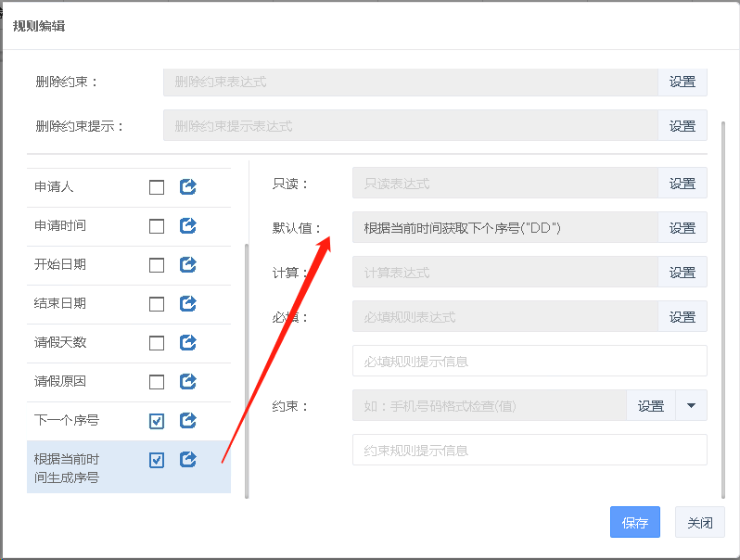This screenshot has height=560, width=740.
Task: Tick the 请假原因 checkbox
Action: [157, 382]
